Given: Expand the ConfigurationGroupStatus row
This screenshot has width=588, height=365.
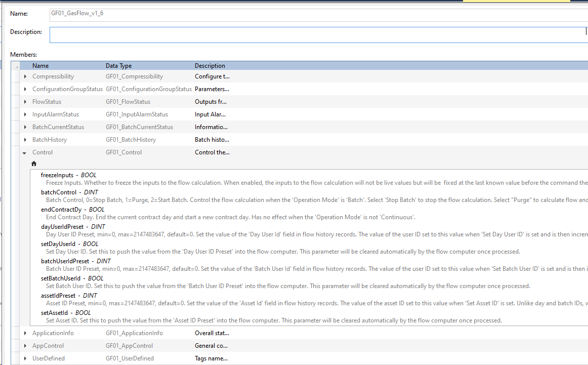Looking at the screenshot, I should 25,89.
